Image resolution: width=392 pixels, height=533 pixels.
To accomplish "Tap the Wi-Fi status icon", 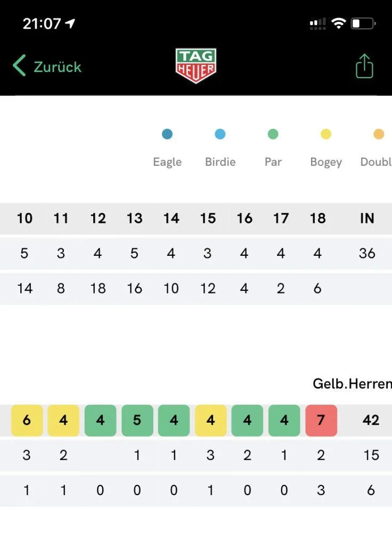I will click(338, 23).
